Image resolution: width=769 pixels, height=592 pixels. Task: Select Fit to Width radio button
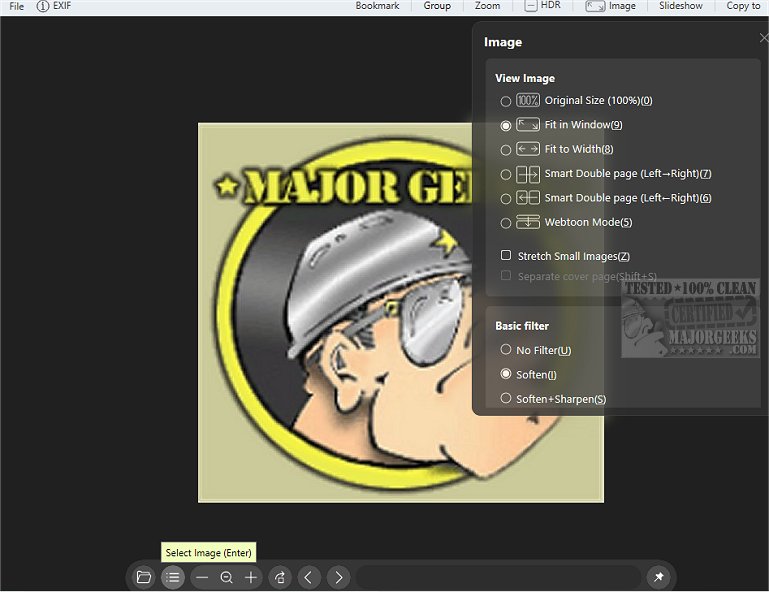(x=506, y=150)
